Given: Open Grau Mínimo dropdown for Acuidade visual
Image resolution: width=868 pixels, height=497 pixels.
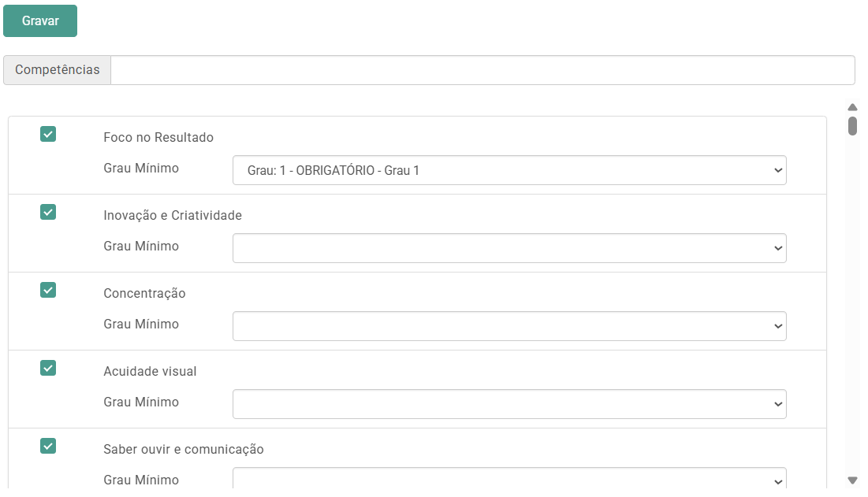Looking at the screenshot, I should [509, 404].
